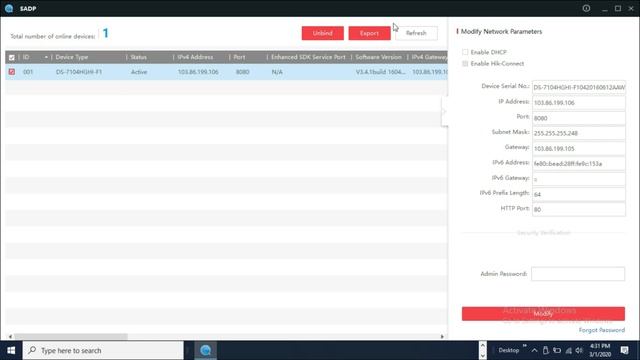The width and height of the screenshot is (640, 360).
Task: Open the Desktop toolbar in taskbar
Action: coord(509,350)
